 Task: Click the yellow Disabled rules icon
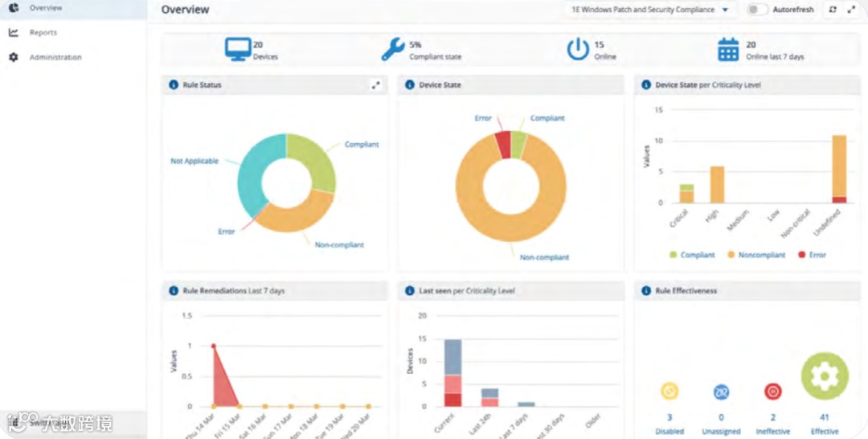coord(669,392)
